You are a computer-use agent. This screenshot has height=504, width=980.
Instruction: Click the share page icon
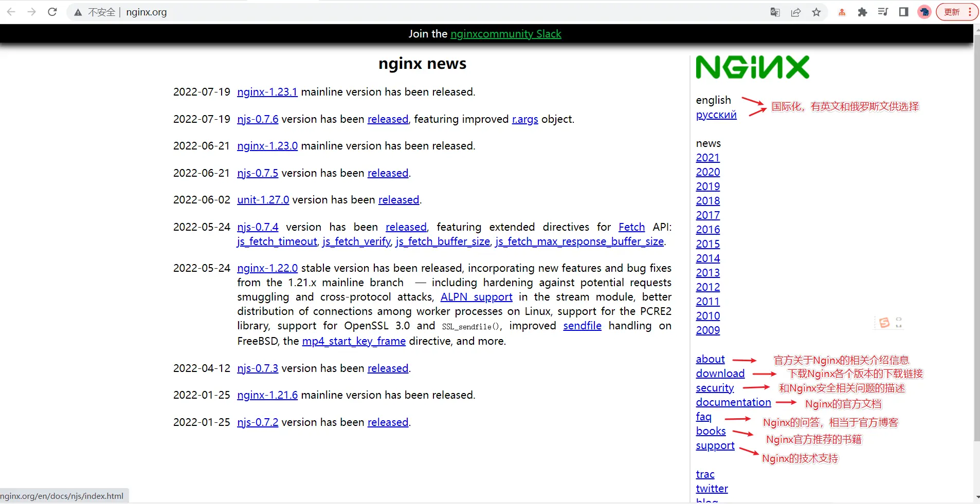tap(796, 12)
